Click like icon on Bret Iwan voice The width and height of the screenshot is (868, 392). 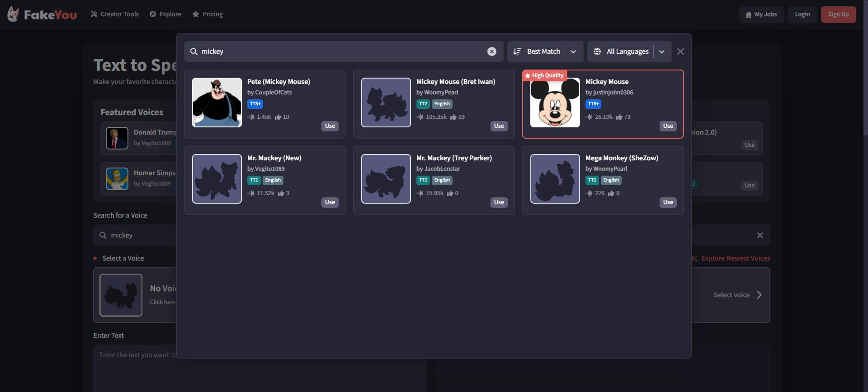[453, 117]
